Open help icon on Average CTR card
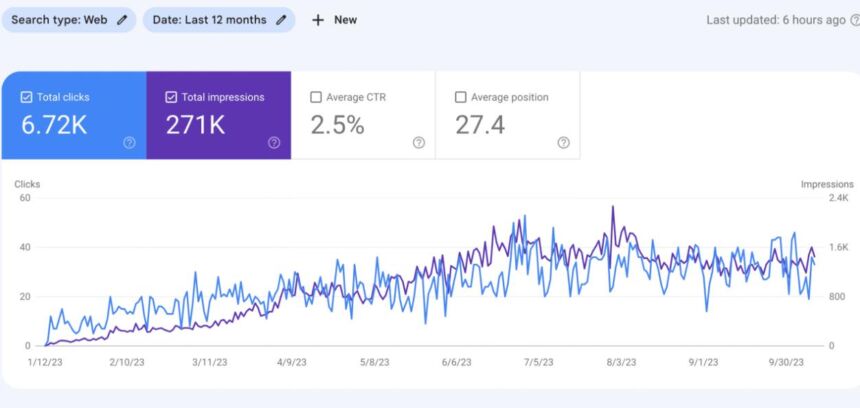Screen dimensions: 860x408 (x=419, y=143)
